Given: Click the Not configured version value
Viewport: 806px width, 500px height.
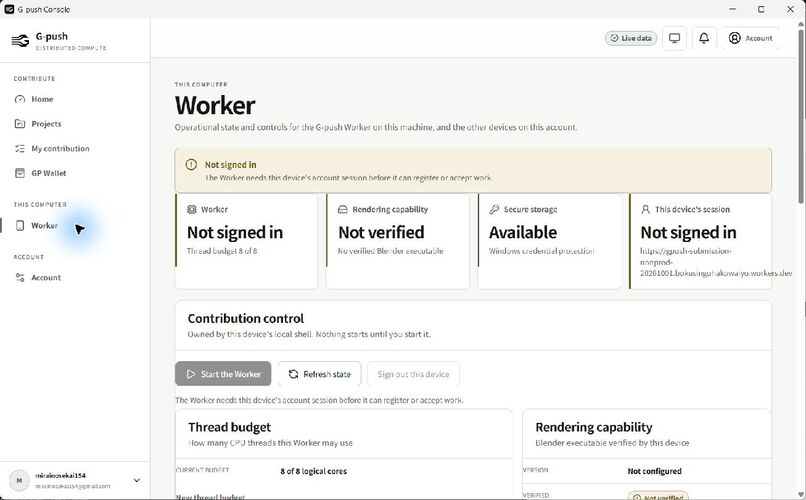Looking at the screenshot, I should pyautogui.click(x=654, y=471).
